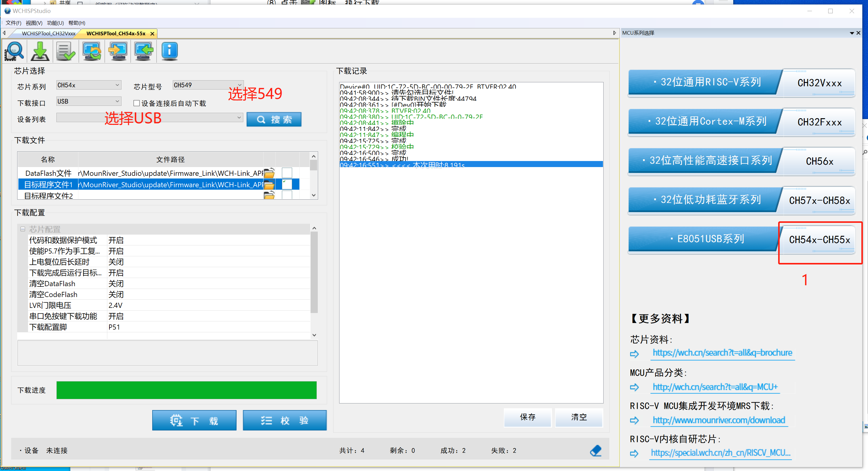This screenshot has width=868, height=471.
Task: Click the green download arrow toolbar icon
Action: (x=40, y=51)
